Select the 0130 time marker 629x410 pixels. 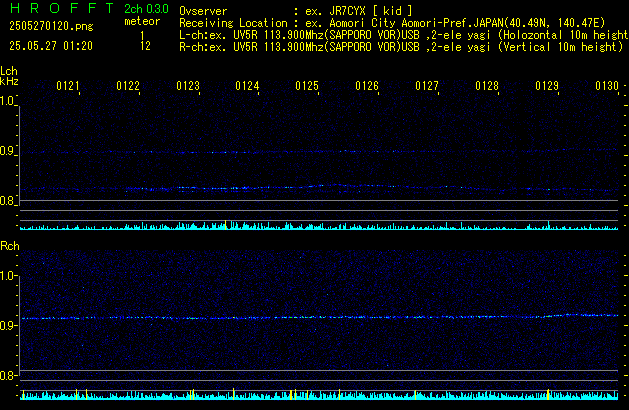coord(607,86)
